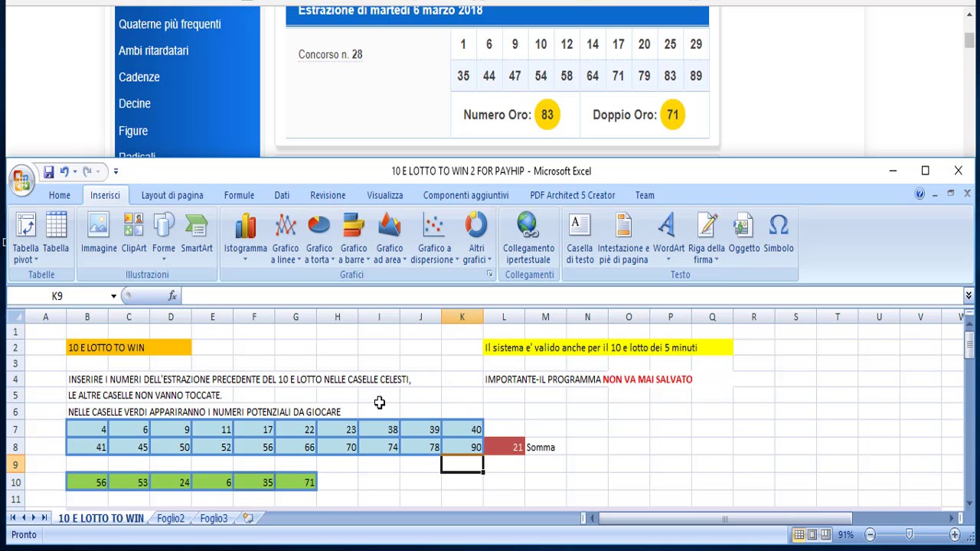Insert an Immagine from file
Screen dimensions: 980x551
[x=99, y=233]
